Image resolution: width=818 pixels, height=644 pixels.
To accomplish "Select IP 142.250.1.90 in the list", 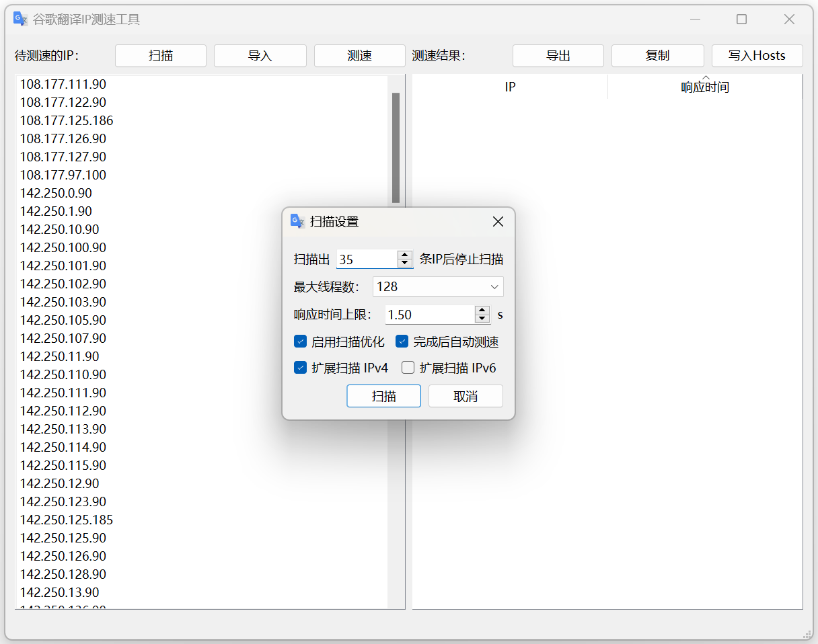I will coord(56,211).
